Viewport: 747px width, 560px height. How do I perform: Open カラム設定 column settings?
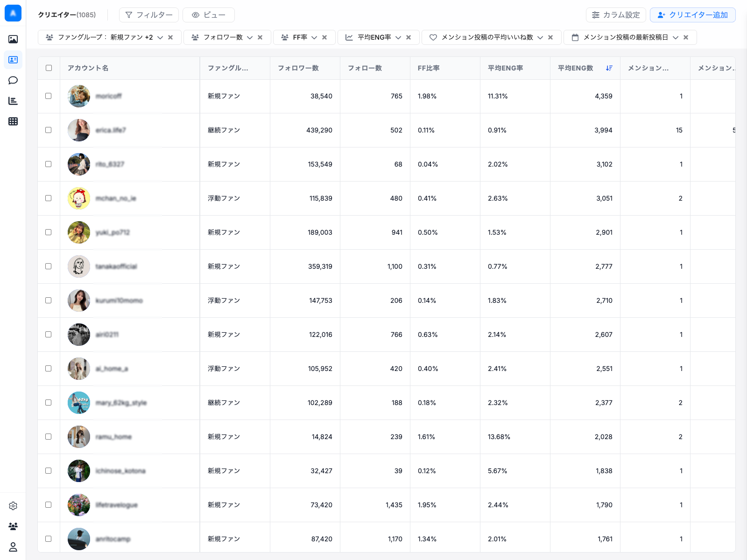616,15
